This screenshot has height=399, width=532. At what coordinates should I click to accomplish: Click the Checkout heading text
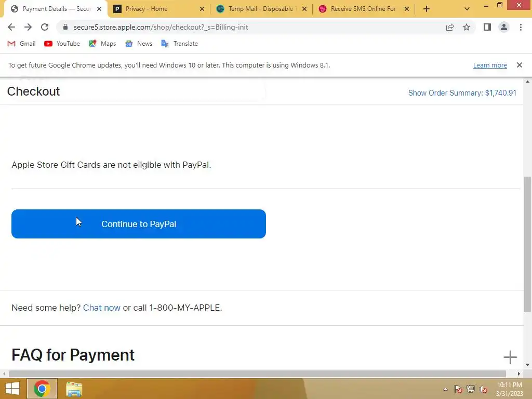pos(33,91)
